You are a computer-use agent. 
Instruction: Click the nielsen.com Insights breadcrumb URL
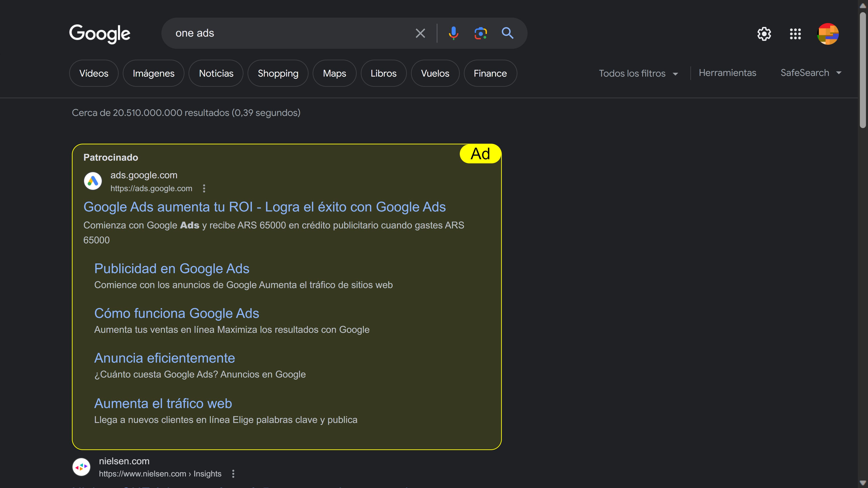(x=160, y=474)
